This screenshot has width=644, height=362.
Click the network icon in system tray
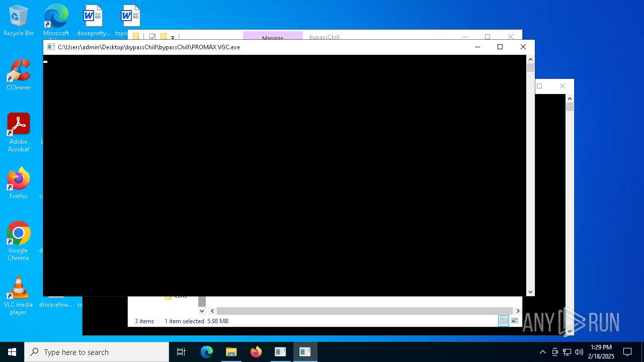click(567, 352)
